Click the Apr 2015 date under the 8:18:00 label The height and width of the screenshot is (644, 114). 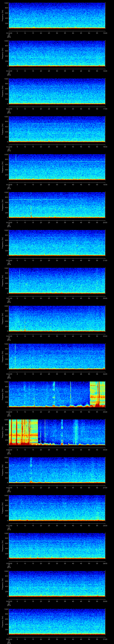[x=9, y=188]
